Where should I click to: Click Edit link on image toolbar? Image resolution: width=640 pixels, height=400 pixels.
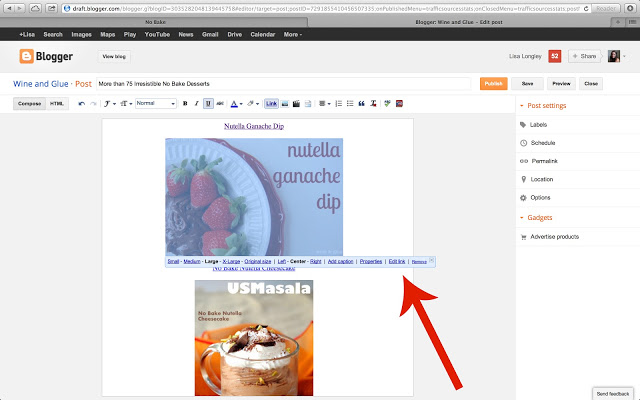pyautogui.click(x=397, y=261)
